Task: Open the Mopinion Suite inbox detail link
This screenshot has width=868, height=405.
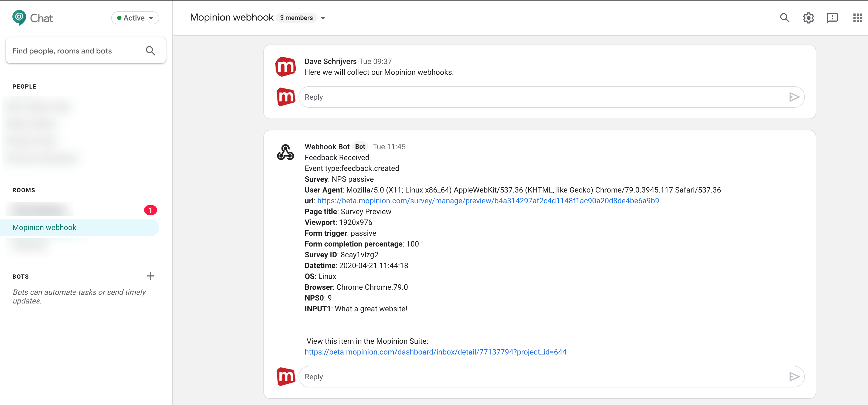Action: point(435,352)
